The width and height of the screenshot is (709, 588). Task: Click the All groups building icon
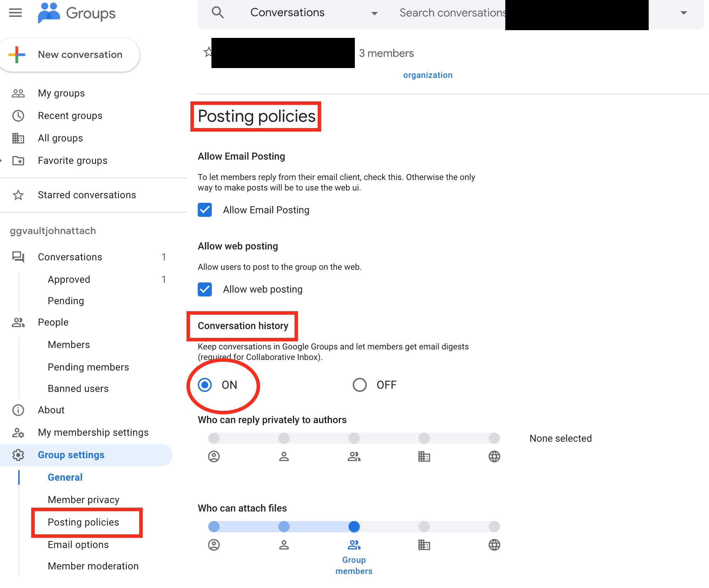point(18,138)
